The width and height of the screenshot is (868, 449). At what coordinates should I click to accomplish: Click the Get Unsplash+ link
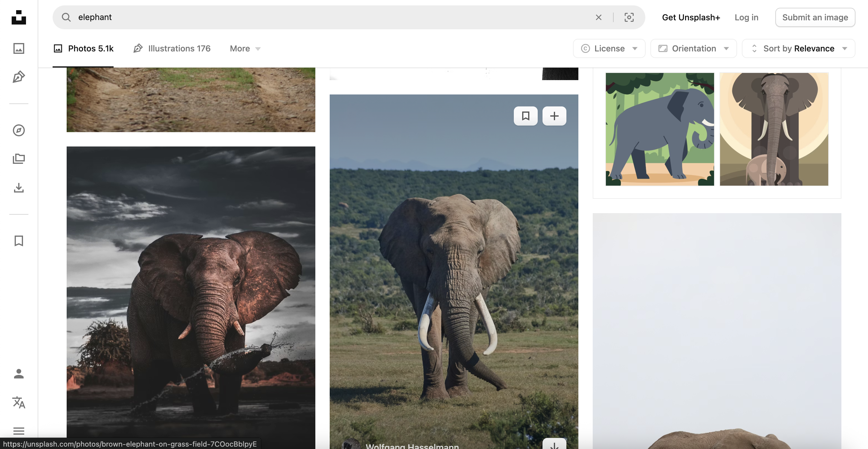click(691, 17)
